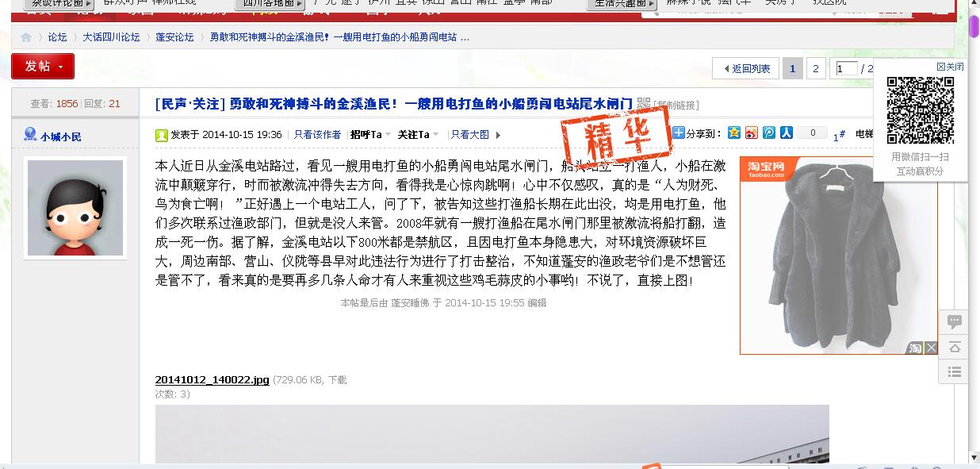Share post to Qzone star icon

734,133
